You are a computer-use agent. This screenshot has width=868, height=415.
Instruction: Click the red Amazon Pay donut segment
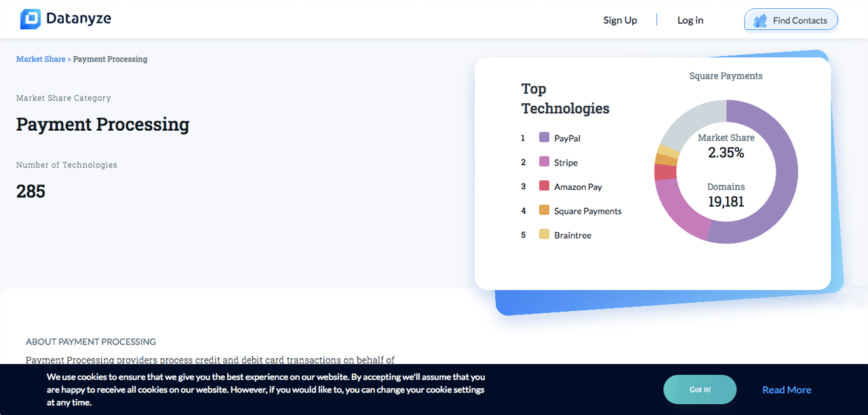click(x=665, y=172)
